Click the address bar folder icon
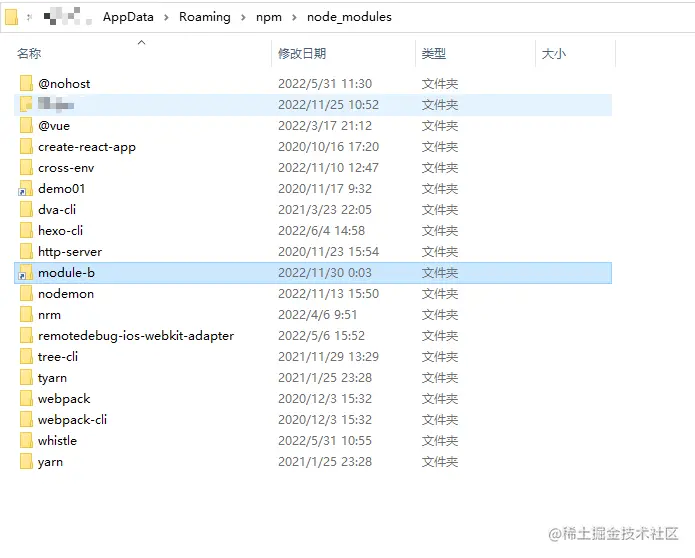The width and height of the screenshot is (695, 558). (x=11, y=17)
